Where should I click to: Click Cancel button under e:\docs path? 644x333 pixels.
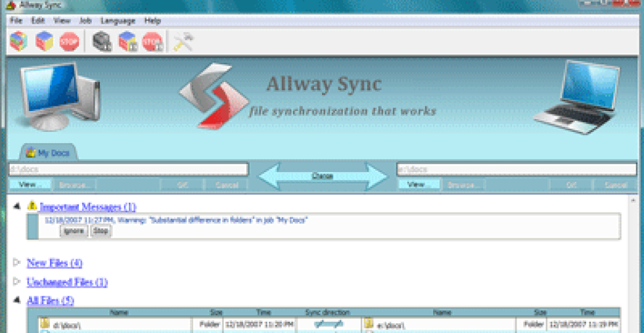click(x=615, y=185)
